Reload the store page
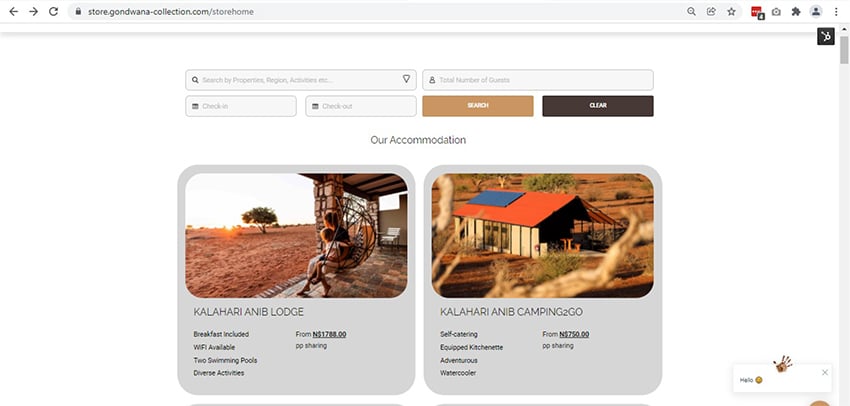 pyautogui.click(x=53, y=11)
